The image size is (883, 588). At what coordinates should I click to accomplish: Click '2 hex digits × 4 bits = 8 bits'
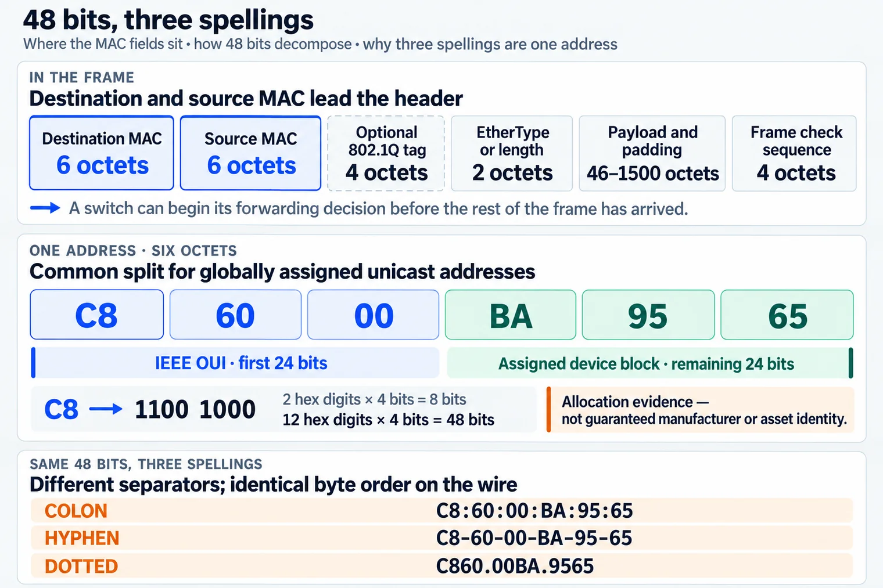tap(374, 399)
